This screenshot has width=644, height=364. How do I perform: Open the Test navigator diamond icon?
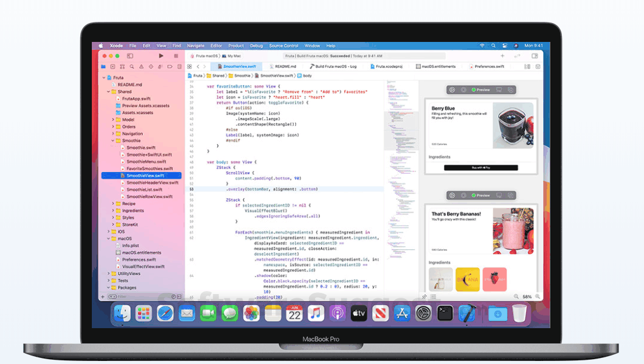click(151, 66)
